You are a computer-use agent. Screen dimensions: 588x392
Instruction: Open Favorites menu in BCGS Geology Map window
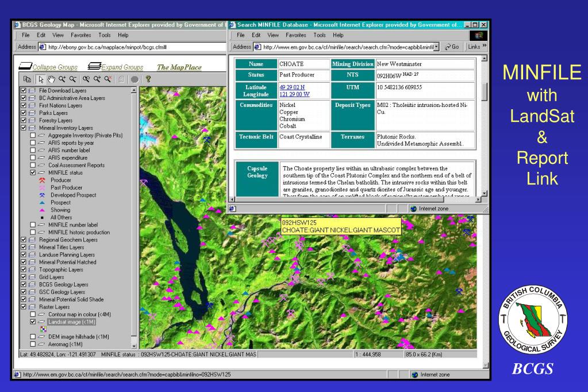pyautogui.click(x=80, y=35)
